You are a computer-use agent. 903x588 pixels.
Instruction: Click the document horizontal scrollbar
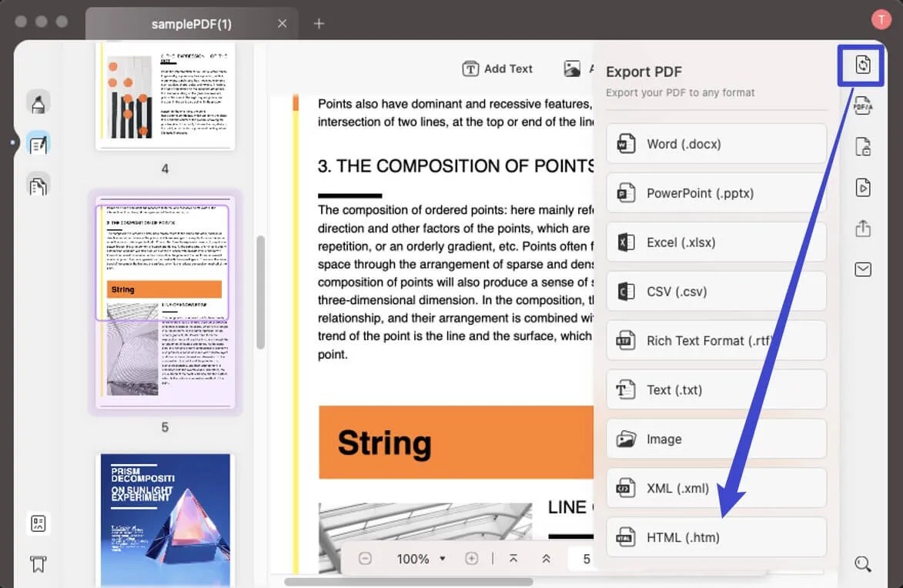tap(408, 582)
